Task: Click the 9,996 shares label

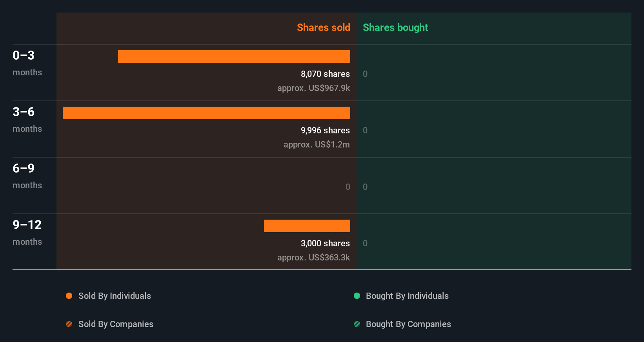Action: coord(325,130)
